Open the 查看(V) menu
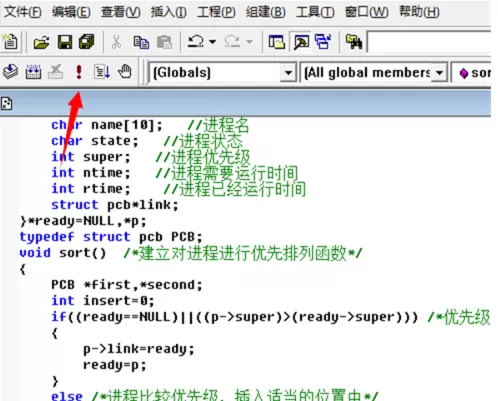The height and width of the screenshot is (401, 498). click(x=121, y=12)
